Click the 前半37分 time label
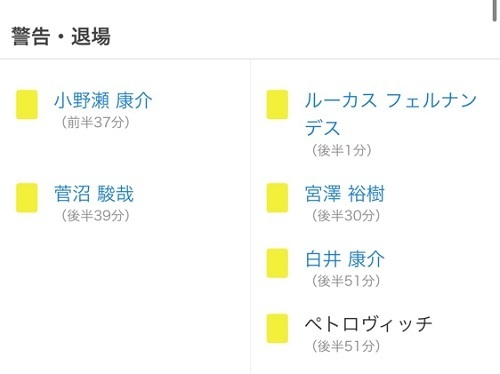The width and height of the screenshot is (500, 374). click(95, 122)
